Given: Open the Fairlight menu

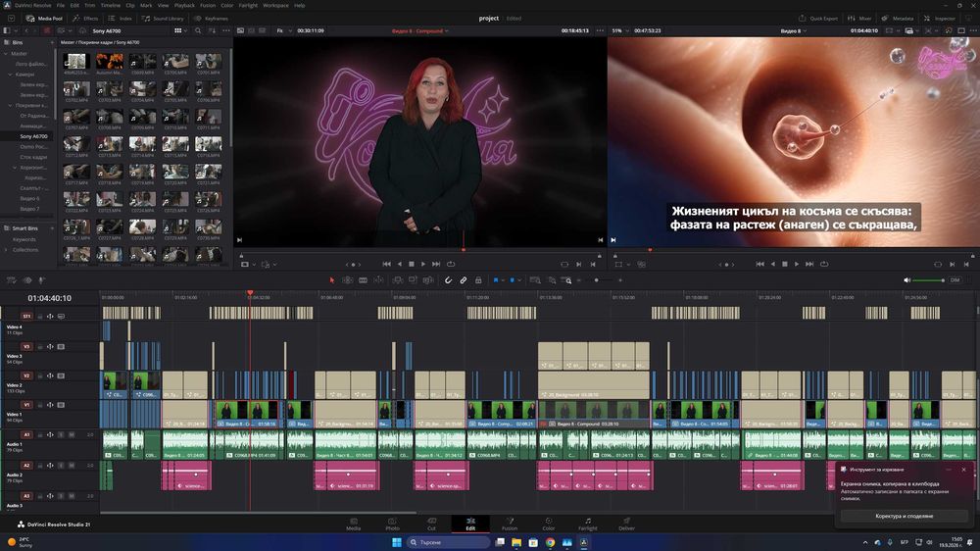Looking at the screenshot, I should click(x=248, y=5).
